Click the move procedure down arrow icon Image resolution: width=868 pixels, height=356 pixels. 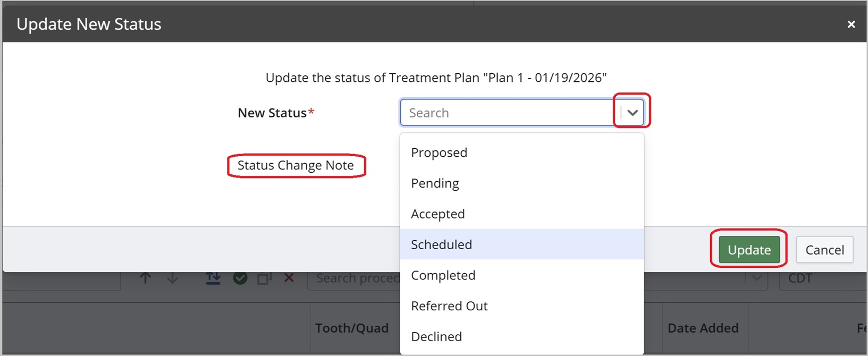(x=172, y=277)
